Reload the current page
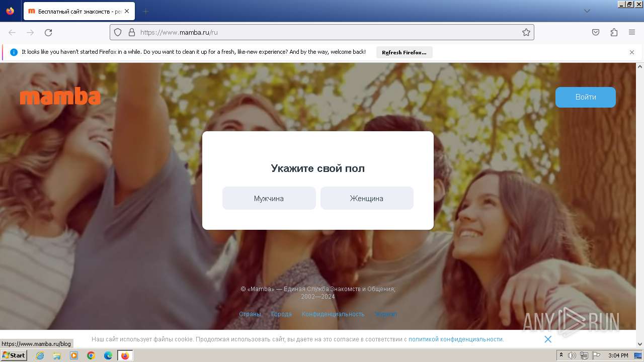This screenshot has height=362, width=644. (x=48, y=32)
